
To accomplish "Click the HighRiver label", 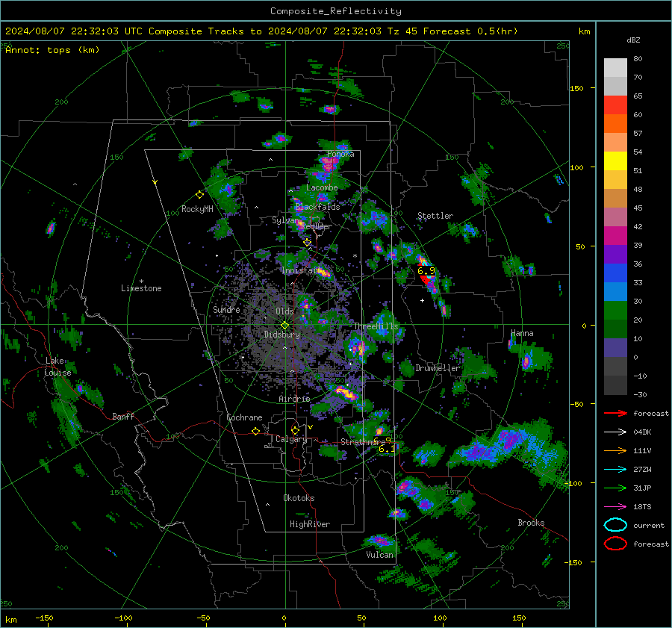I will point(310,524).
